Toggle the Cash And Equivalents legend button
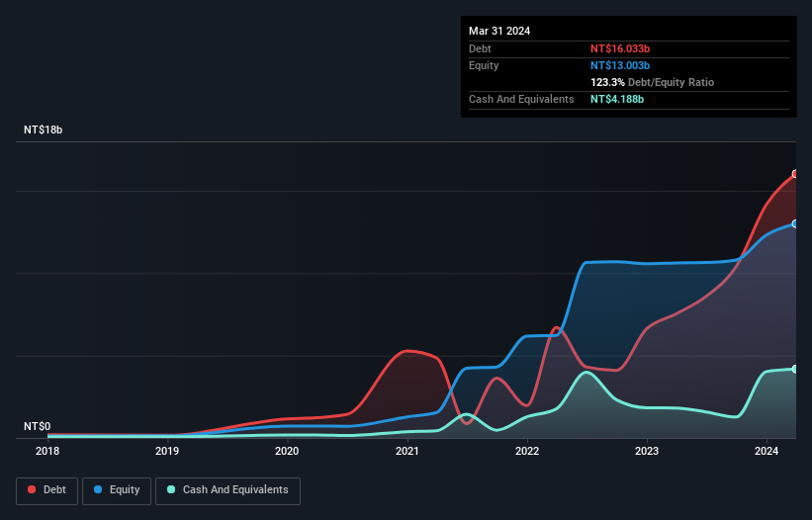The height and width of the screenshot is (520, 812). pos(227,490)
